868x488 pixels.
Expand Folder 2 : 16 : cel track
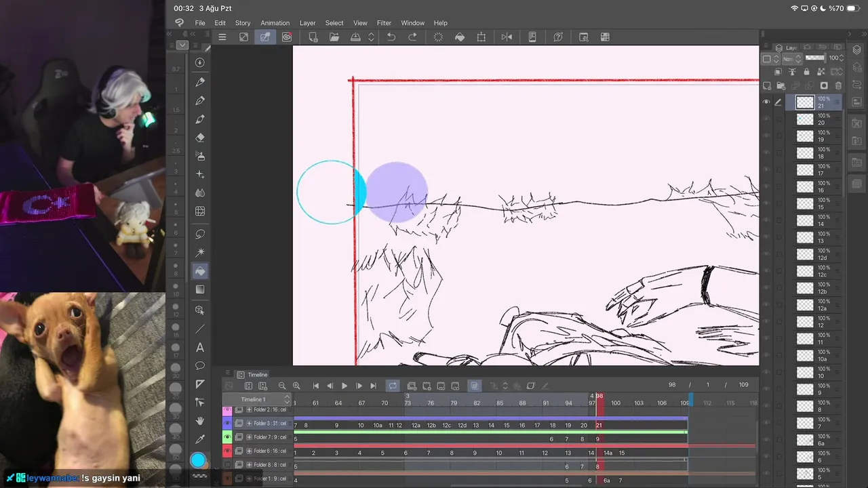[x=249, y=410]
